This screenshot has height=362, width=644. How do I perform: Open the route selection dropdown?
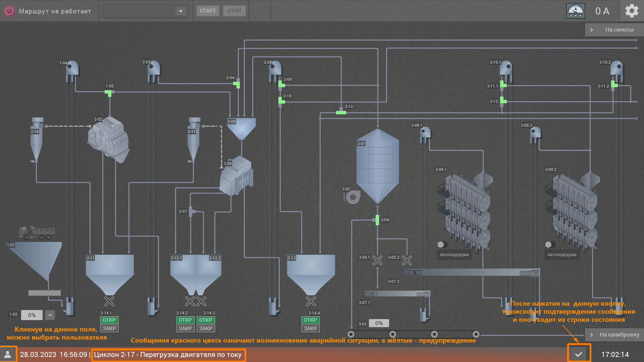pyautogui.click(x=180, y=11)
